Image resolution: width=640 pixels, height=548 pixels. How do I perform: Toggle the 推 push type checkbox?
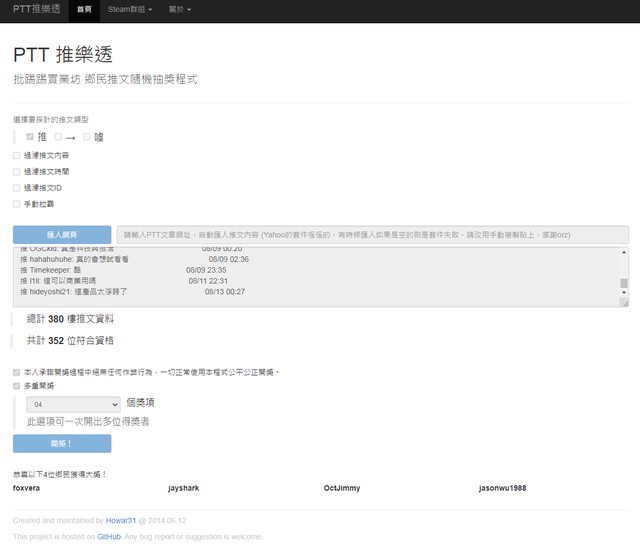(x=30, y=136)
